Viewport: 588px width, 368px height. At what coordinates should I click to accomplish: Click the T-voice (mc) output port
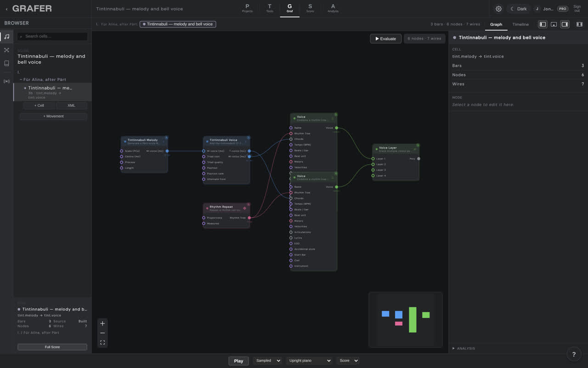coord(249,151)
